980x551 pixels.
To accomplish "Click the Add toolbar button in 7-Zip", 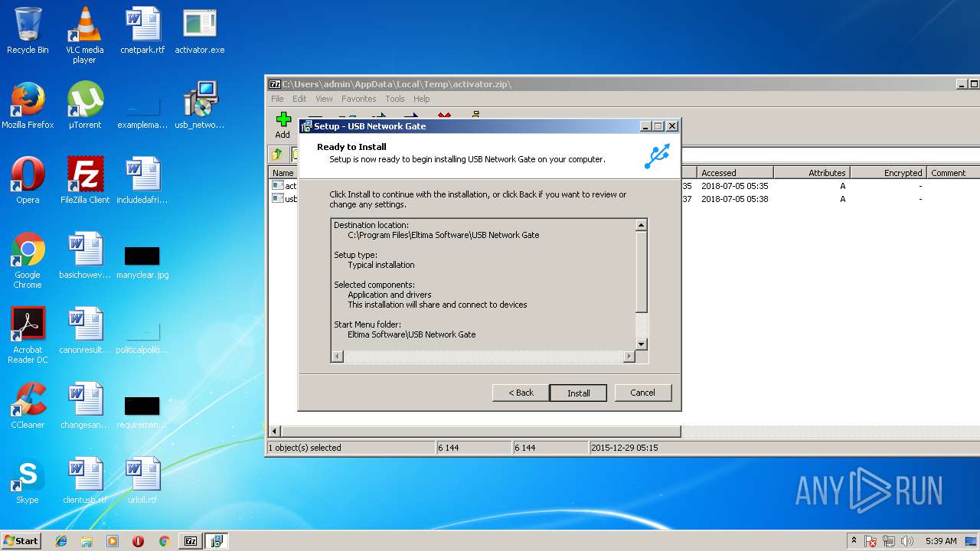I will 283,126.
